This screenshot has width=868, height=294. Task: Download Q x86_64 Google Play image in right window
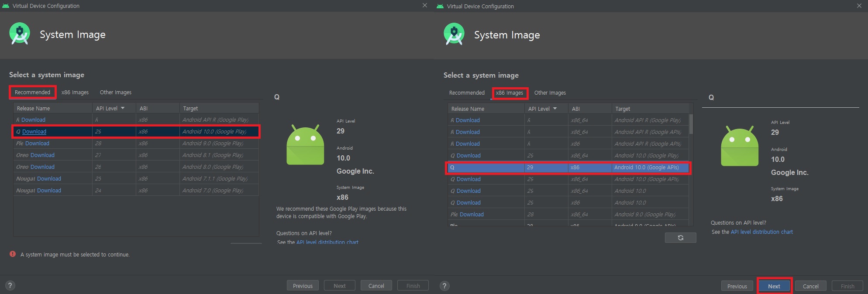point(468,156)
